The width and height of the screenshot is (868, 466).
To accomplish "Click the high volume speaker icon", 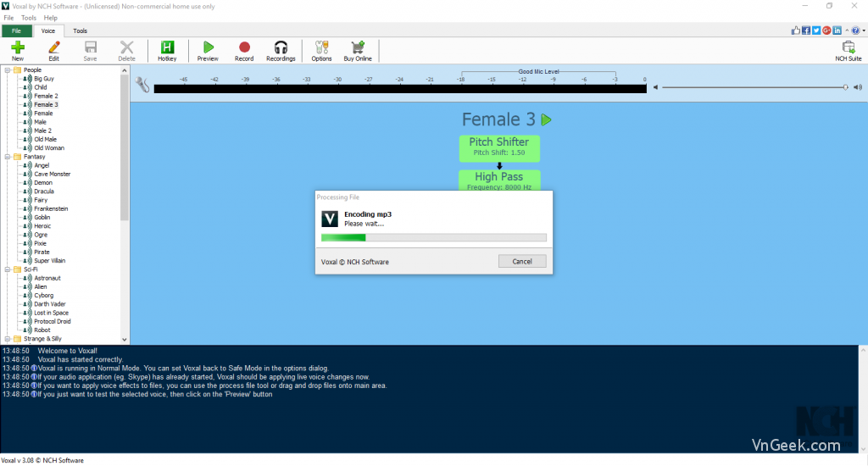I will pos(858,87).
